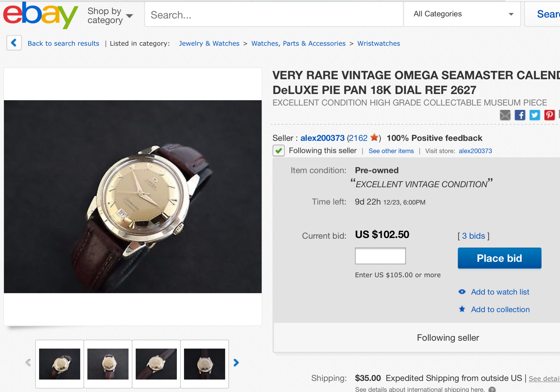
Task: Click the seller's orange feedback star
Action: point(374,138)
